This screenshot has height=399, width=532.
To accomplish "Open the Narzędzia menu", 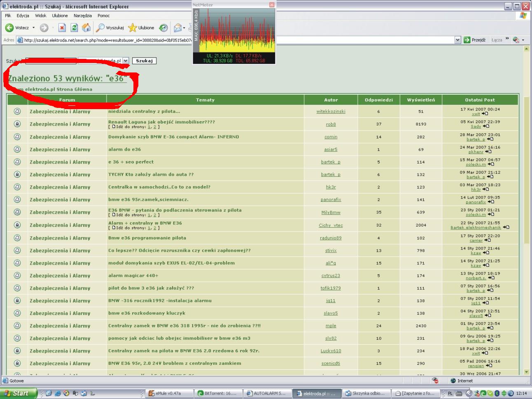I will (x=82, y=16).
